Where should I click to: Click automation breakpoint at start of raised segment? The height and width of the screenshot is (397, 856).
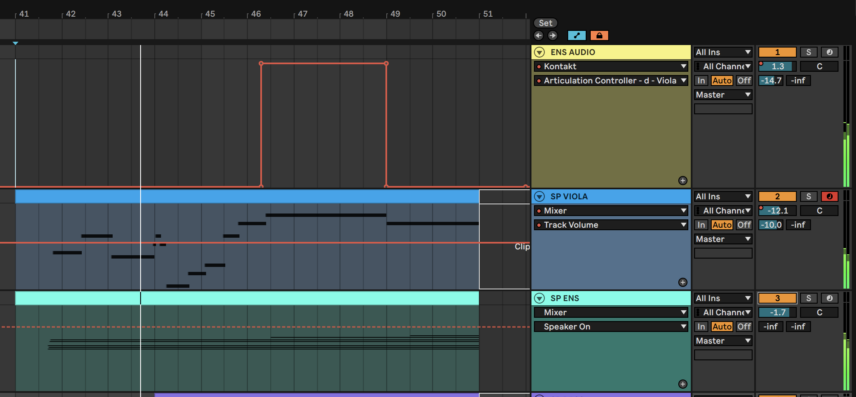coord(261,63)
